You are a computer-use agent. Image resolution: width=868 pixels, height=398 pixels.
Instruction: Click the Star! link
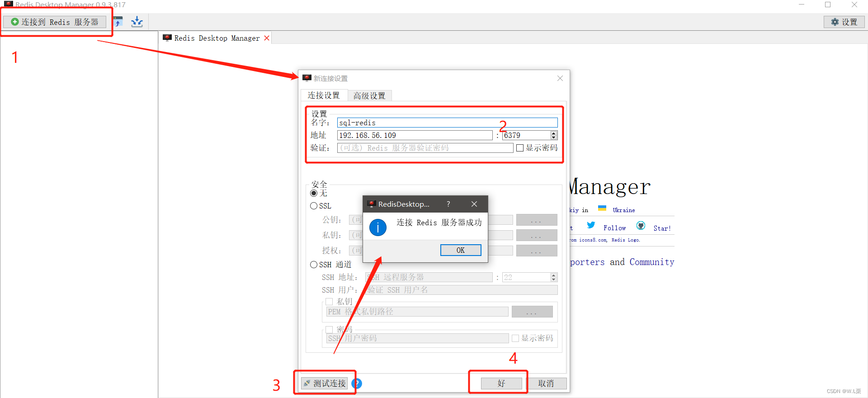pos(662,228)
